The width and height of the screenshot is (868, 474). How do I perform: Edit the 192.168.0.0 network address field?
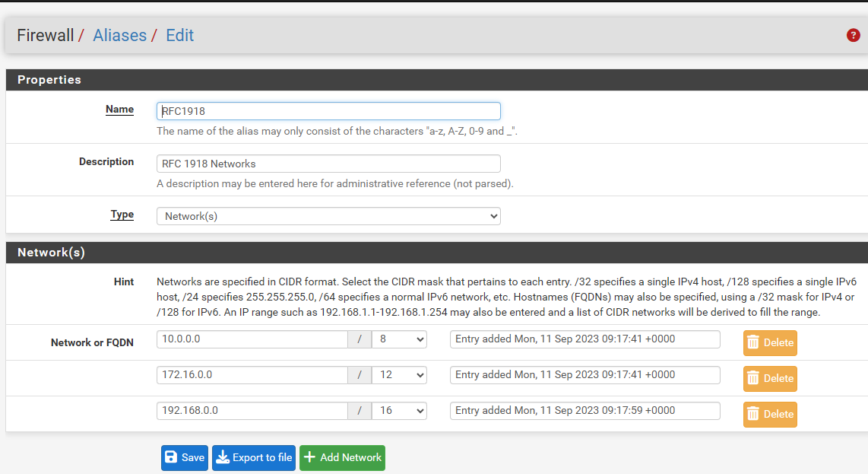pyautogui.click(x=252, y=411)
